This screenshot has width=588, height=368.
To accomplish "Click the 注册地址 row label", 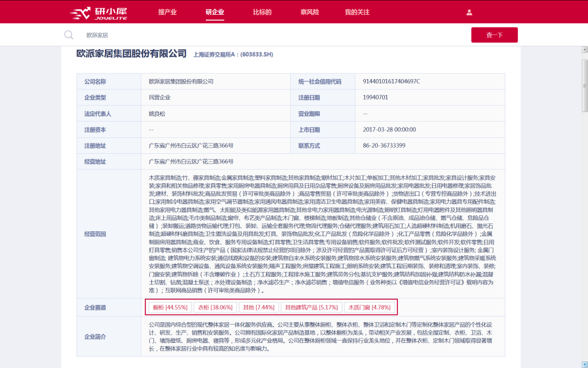I will click(95, 146).
